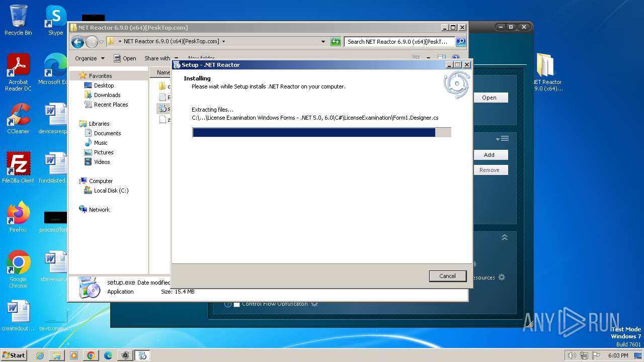The image size is (644, 362).
Task: Open the Google Chrome desktop shortcut
Action: coord(18,269)
